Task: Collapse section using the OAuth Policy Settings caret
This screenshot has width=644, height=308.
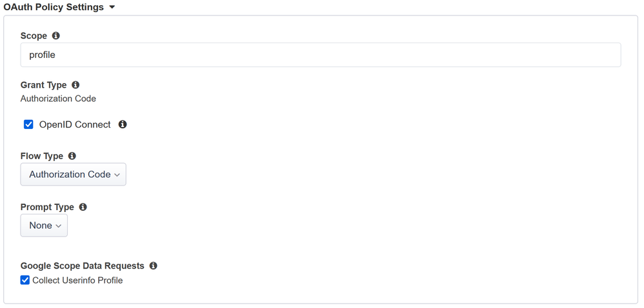Action: [112, 8]
